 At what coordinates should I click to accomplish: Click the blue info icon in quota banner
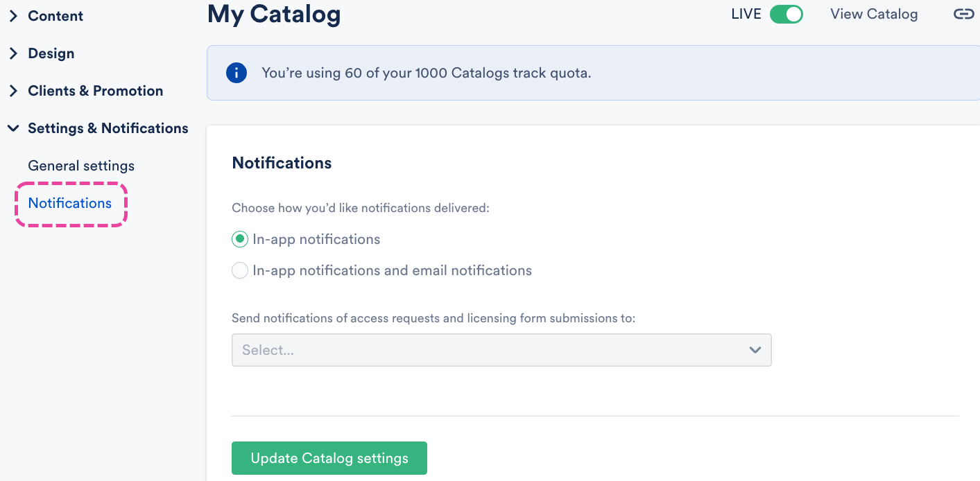pos(237,73)
